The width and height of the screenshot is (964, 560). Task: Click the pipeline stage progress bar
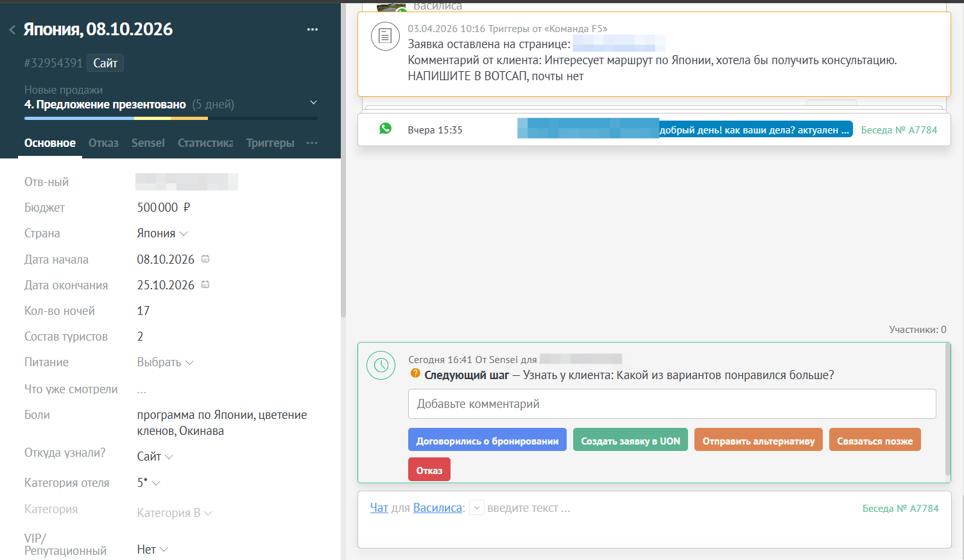(171, 118)
